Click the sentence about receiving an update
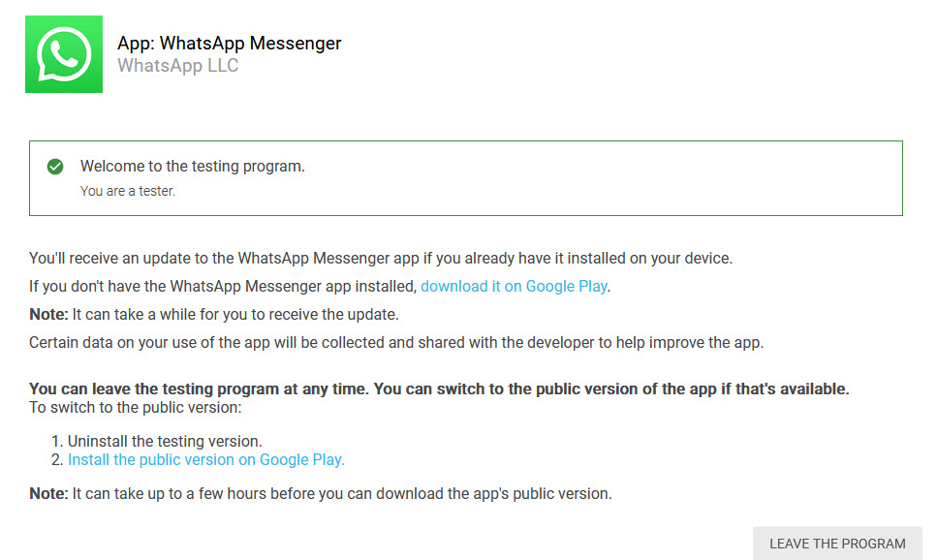The image size is (938, 560). coord(381,259)
